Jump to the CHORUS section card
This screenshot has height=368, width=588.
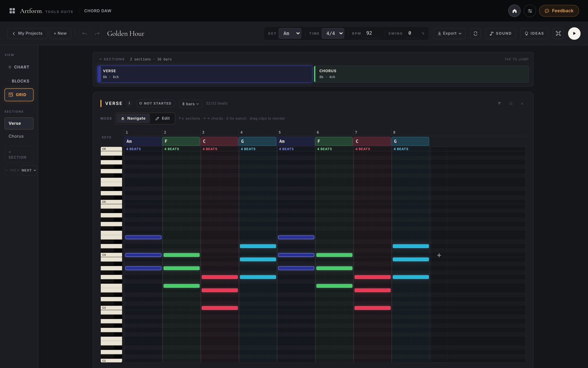tap(422, 74)
